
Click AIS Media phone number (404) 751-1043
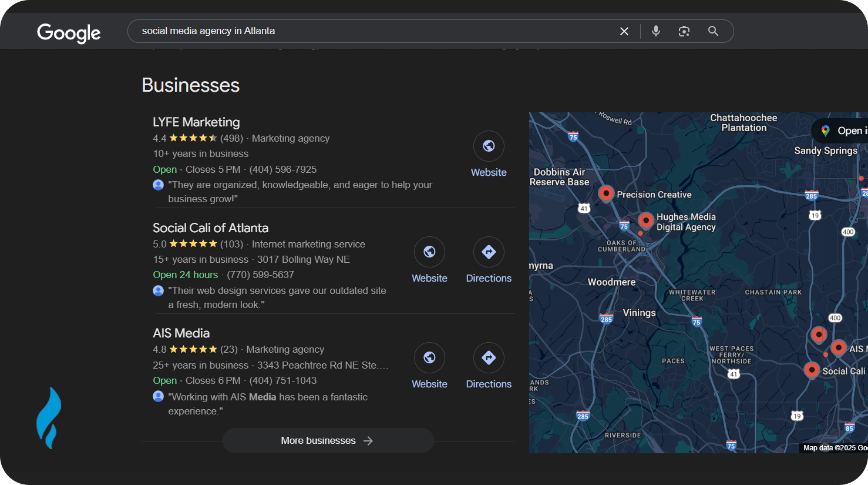[283, 380]
